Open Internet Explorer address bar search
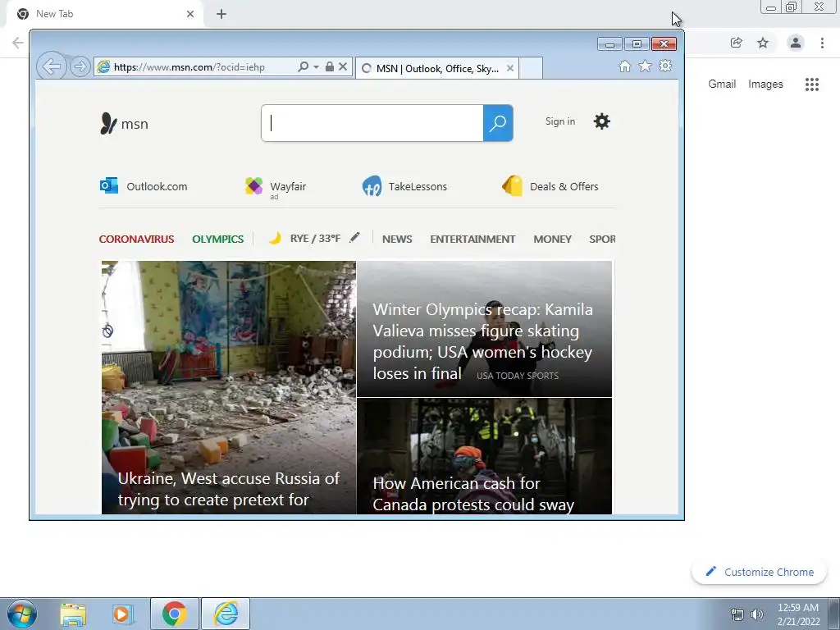 pyautogui.click(x=303, y=67)
